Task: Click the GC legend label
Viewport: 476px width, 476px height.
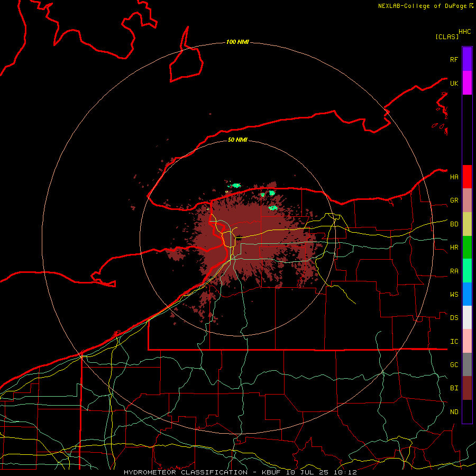Action: click(x=454, y=365)
